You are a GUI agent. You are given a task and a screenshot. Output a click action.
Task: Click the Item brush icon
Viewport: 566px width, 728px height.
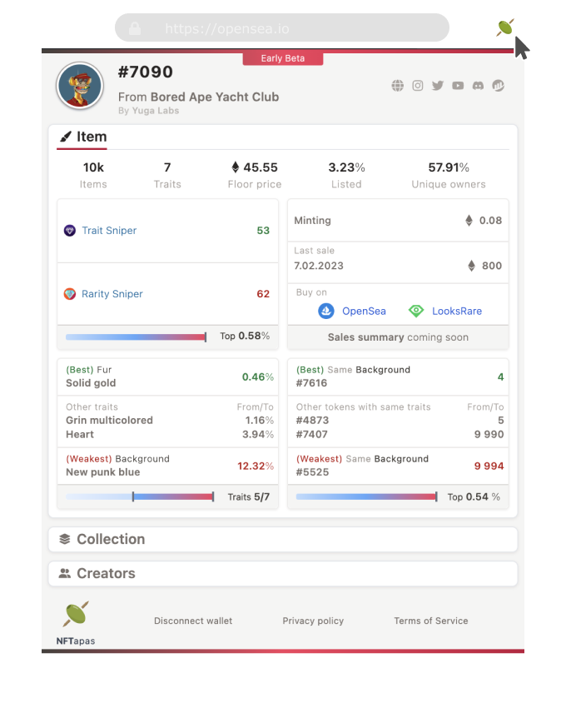click(66, 137)
